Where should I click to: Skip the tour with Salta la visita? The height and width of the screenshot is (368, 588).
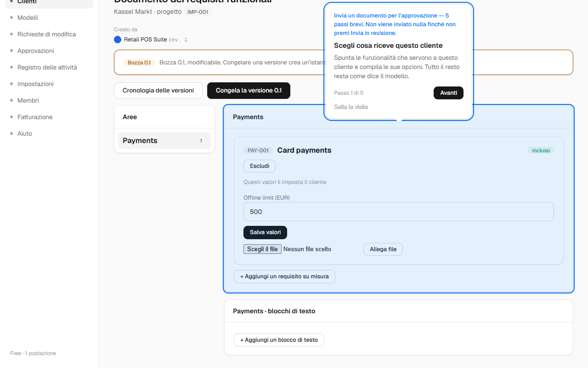pos(351,107)
